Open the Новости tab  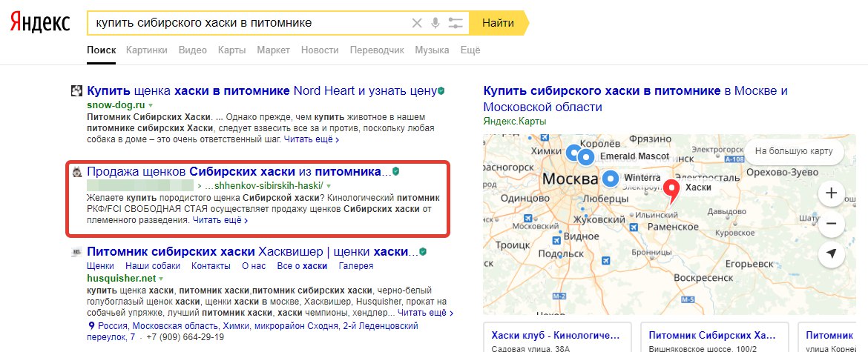coord(320,50)
